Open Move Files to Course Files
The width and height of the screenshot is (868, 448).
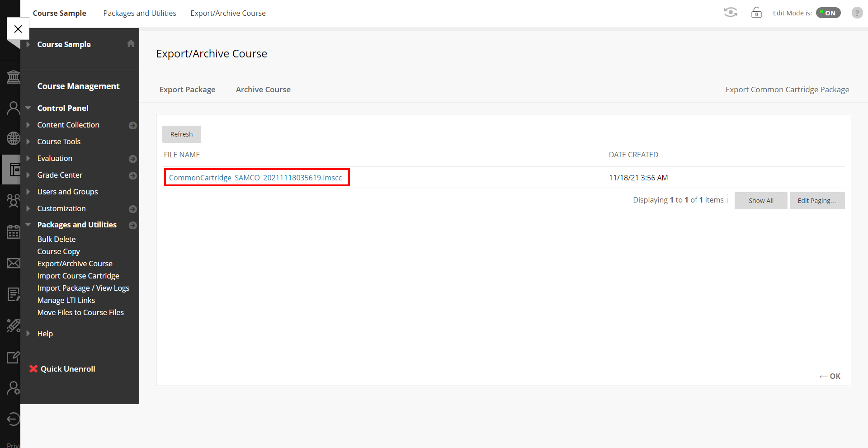click(80, 312)
